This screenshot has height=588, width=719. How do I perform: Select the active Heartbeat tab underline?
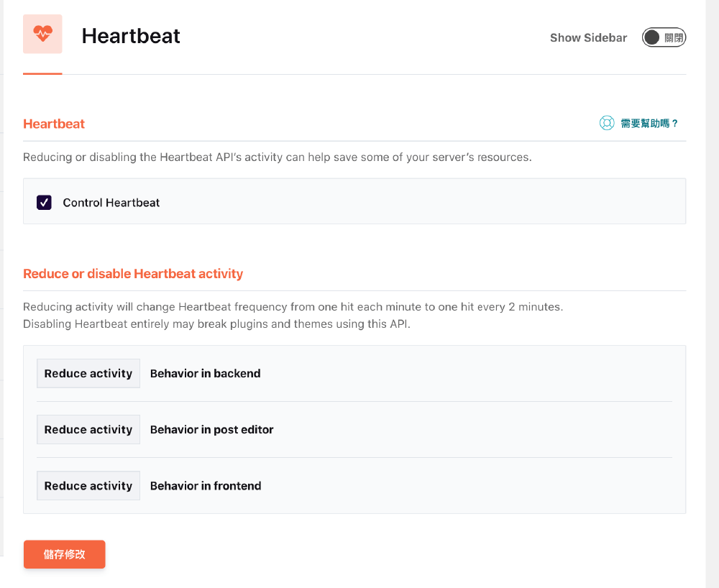pyautogui.click(x=42, y=73)
